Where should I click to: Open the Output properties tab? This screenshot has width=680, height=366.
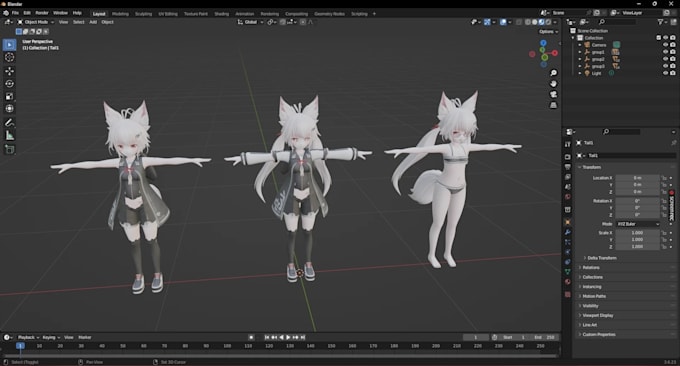[568, 167]
